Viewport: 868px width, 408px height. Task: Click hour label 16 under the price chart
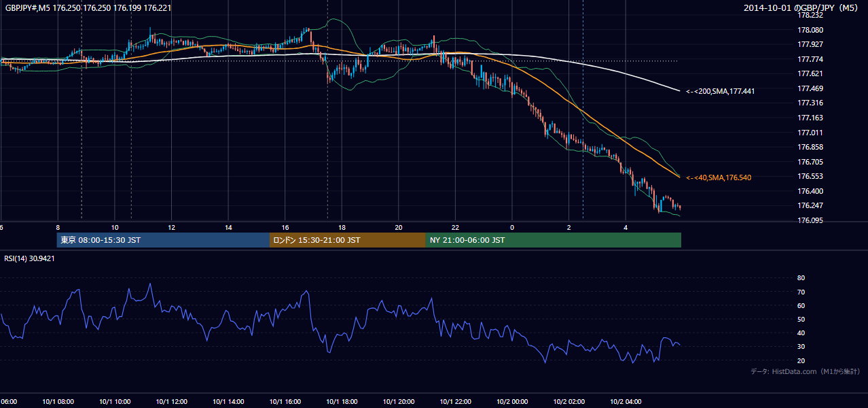[285, 227]
